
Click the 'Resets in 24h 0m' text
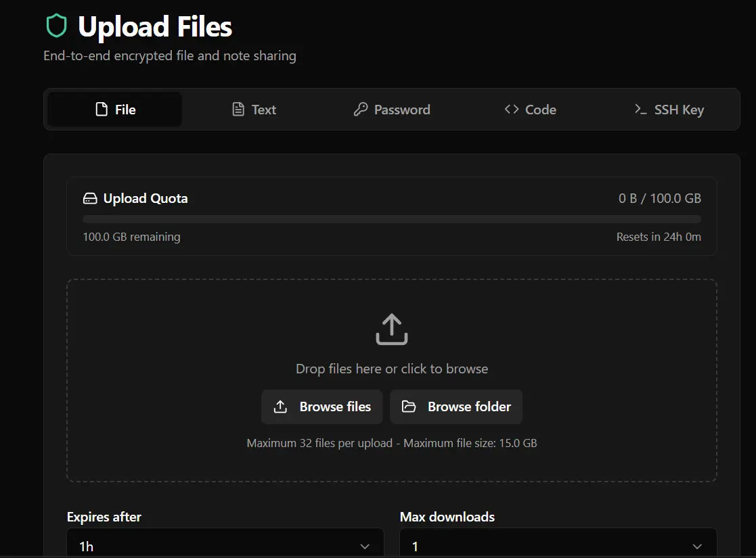[659, 237]
